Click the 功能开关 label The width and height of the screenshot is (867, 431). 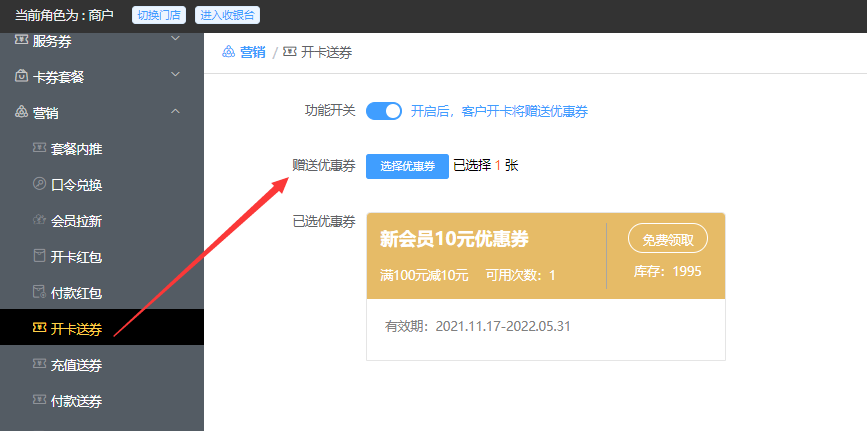[330, 110]
